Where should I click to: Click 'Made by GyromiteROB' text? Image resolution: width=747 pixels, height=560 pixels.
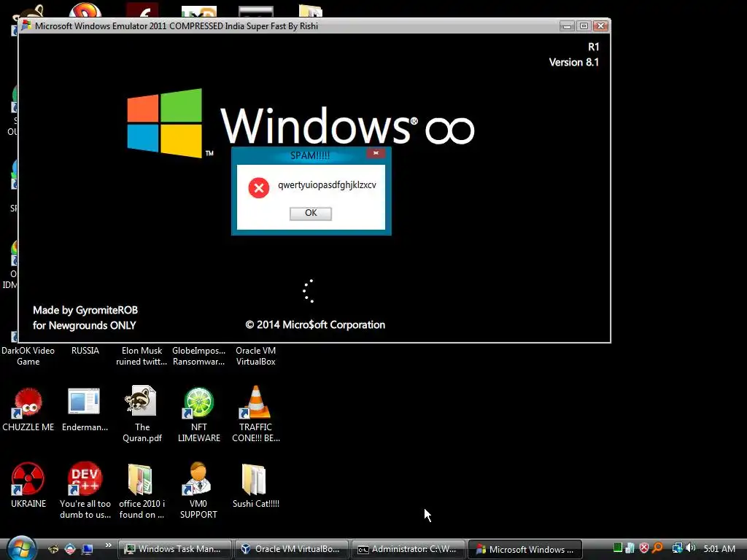click(85, 310)
